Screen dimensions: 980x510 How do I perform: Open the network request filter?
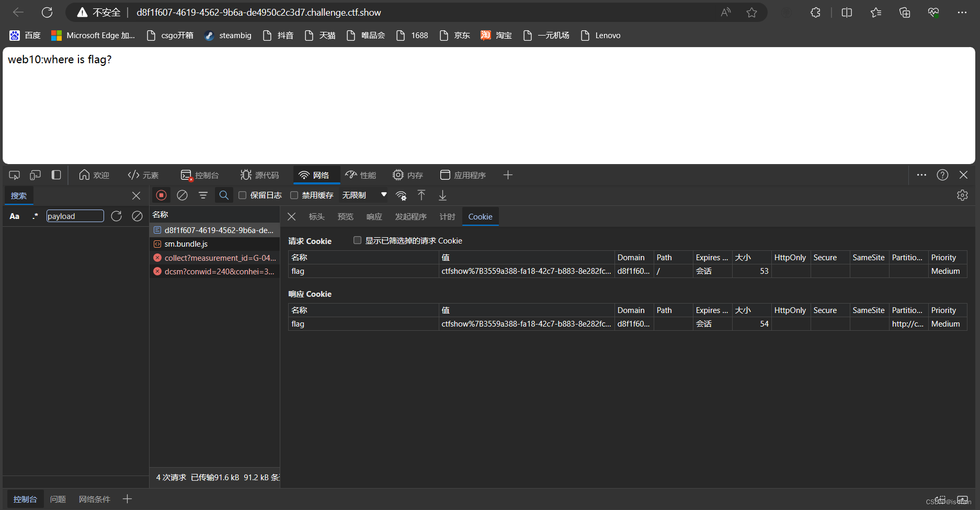203,195
